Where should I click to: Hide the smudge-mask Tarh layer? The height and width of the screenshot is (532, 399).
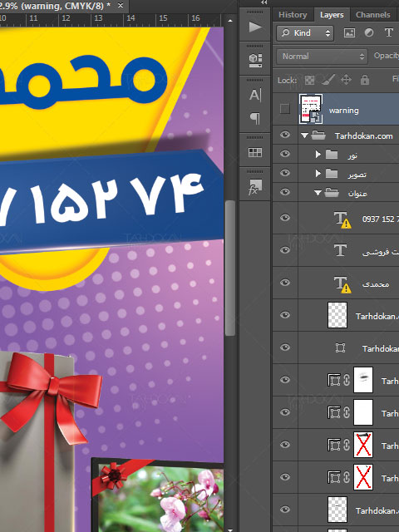(285, 380)
